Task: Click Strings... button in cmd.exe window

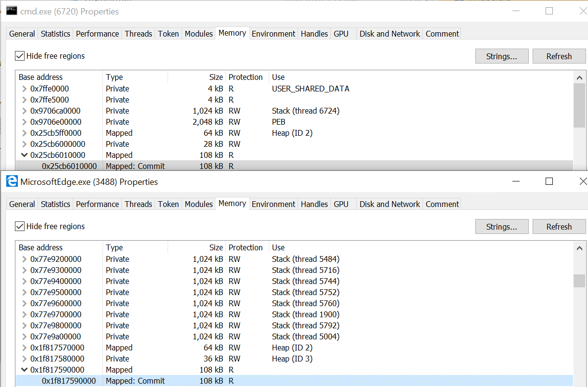Action: click(502, 56)
